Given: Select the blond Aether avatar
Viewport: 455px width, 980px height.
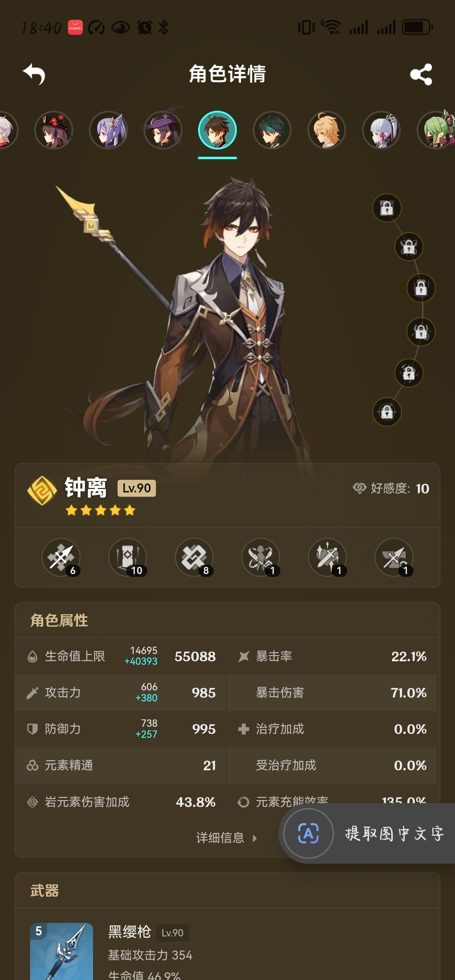Looking at the screenshot, I should (326, 130).
